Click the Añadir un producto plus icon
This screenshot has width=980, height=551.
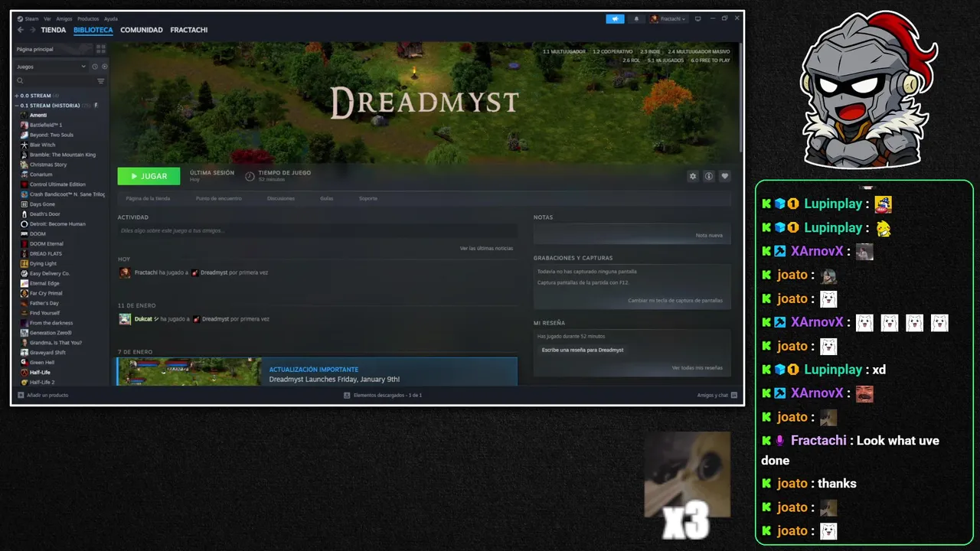pyautogui.click(x=21, y=395)
